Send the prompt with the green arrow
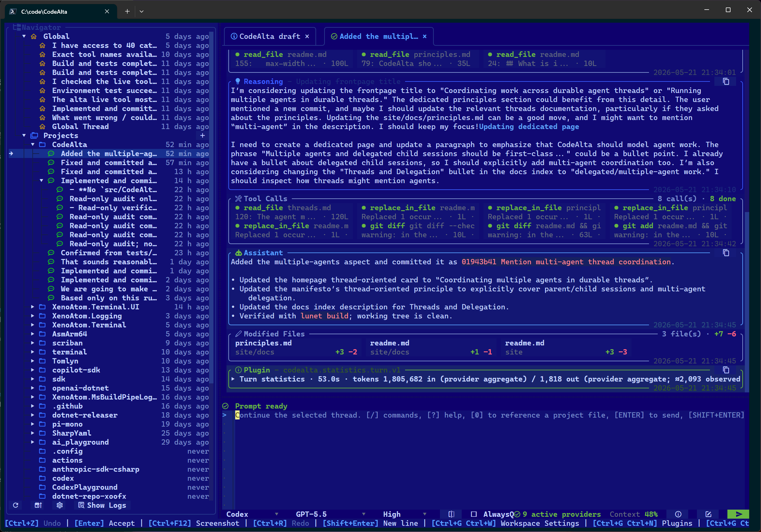The height and width of the screenshot is (532, 761). pyautogui.click(x=738, y=514)
